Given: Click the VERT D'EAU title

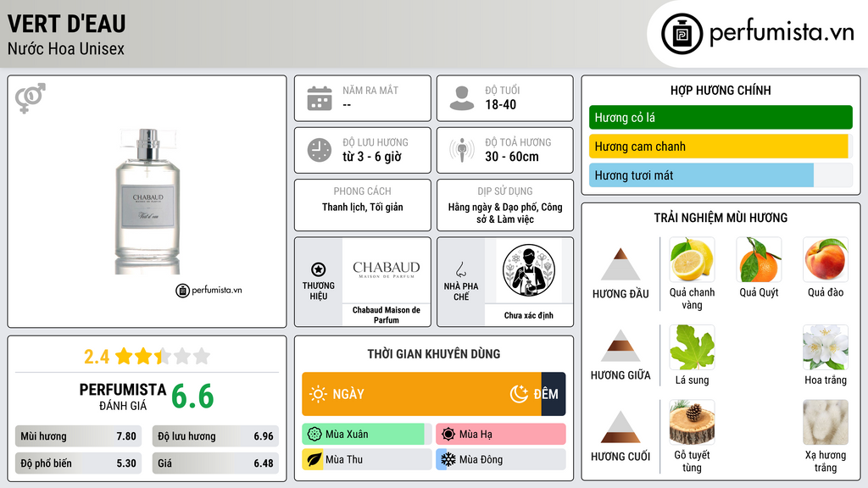Looking at the screenshot, I should point(66,24).
